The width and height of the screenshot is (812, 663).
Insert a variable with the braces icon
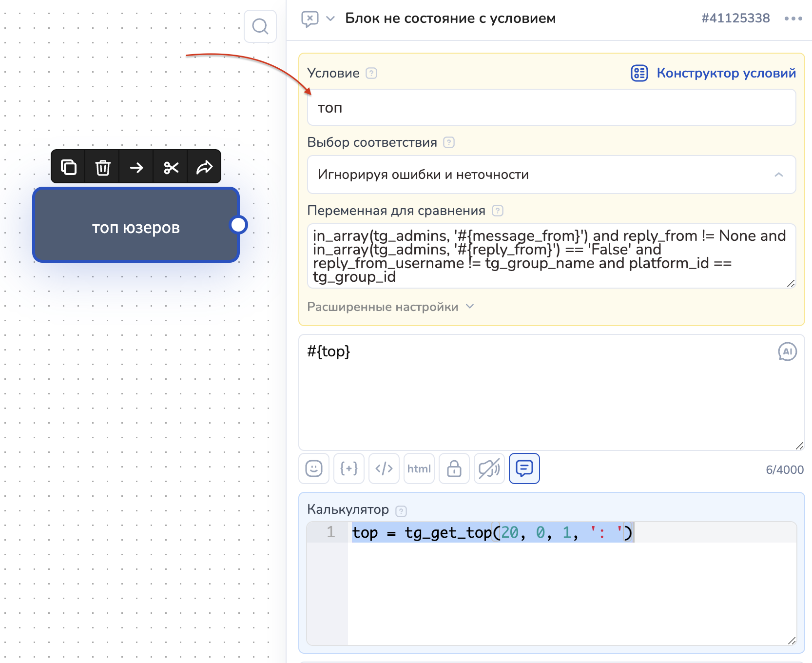[x=349, y=468]
